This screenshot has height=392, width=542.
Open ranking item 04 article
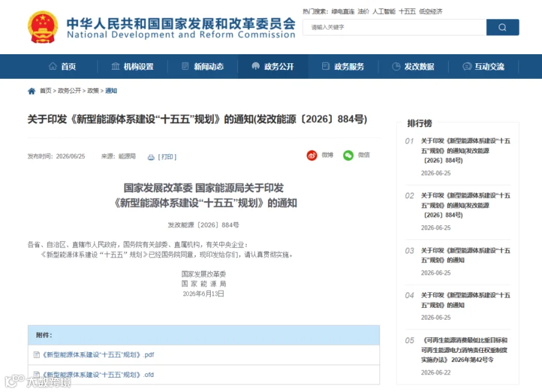[466, 300]
